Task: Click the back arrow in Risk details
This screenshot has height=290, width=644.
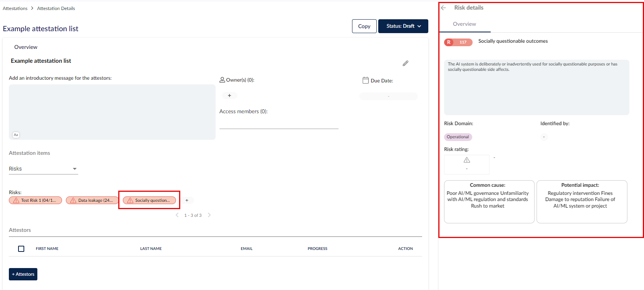Action: pyautogui.click(x=443, y=8)
